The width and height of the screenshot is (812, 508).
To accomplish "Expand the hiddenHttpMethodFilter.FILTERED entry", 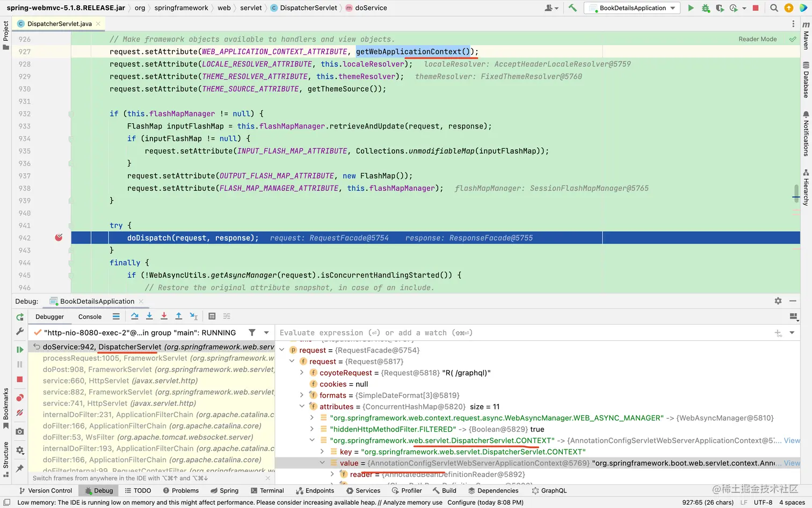I will click(x=312, y=429).
